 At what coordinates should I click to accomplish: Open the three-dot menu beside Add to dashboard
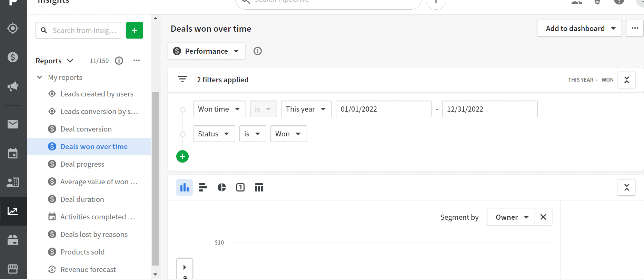[635, 28]
